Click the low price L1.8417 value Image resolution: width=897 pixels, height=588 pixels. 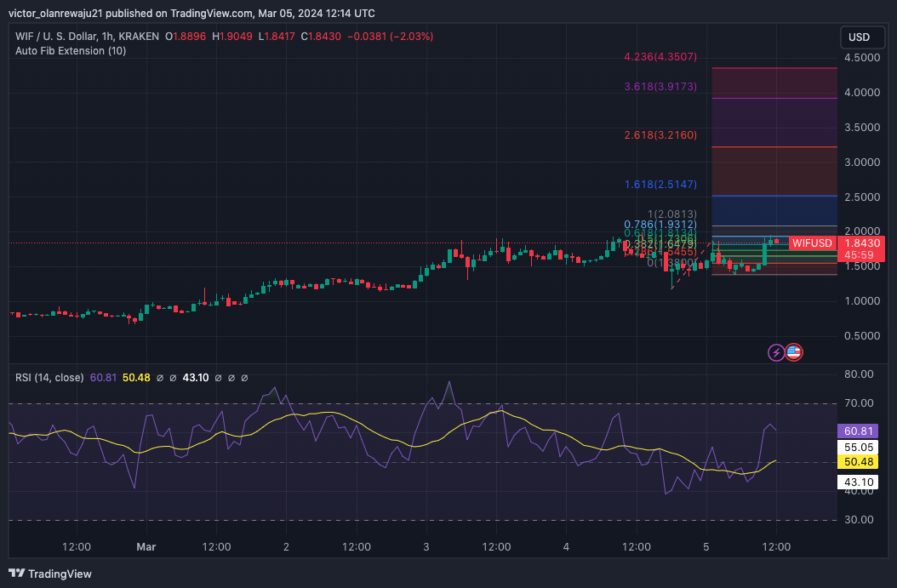coord(277,36)
